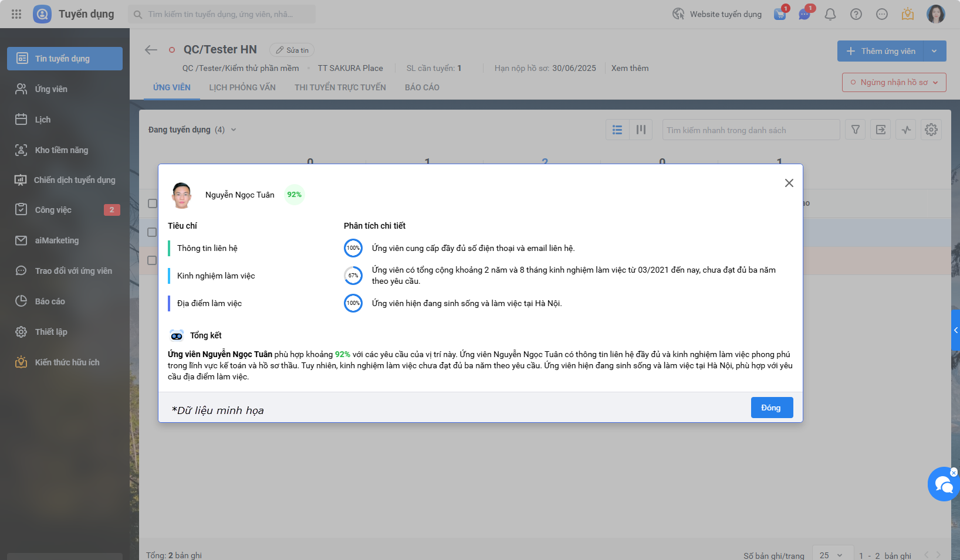Click the export list icon

tap(881, 130)
